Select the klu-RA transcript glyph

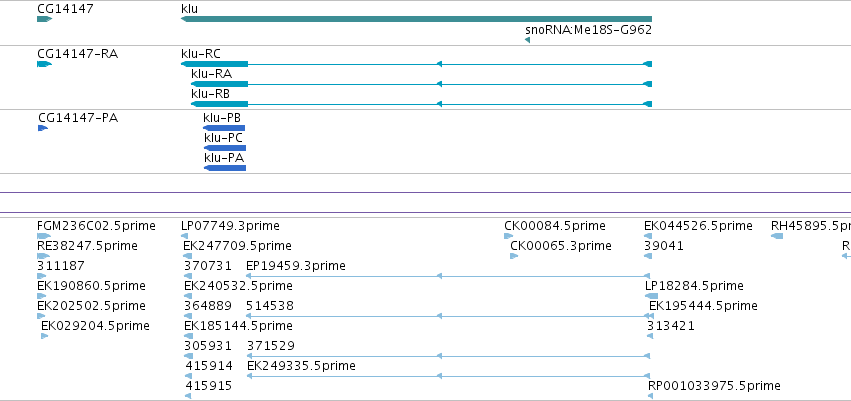422,84
